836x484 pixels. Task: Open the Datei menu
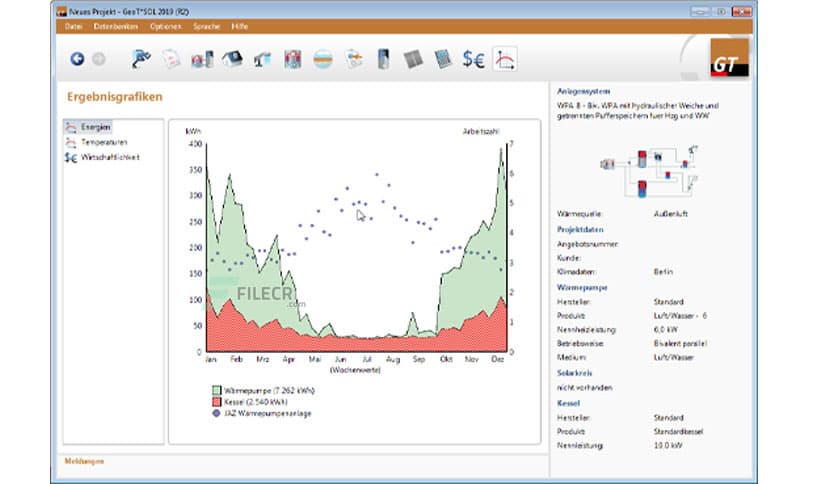pyautogui.click(x=74, y=26)
